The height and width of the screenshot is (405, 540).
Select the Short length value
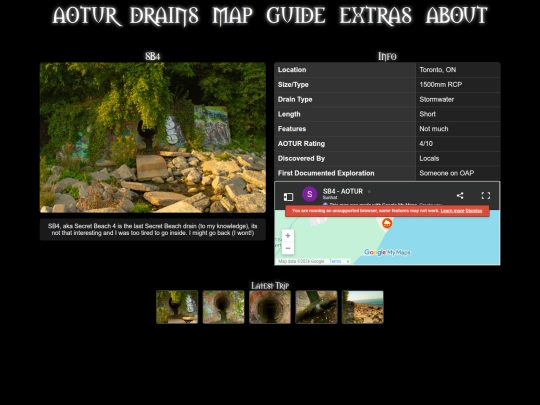tap(427, 114)
